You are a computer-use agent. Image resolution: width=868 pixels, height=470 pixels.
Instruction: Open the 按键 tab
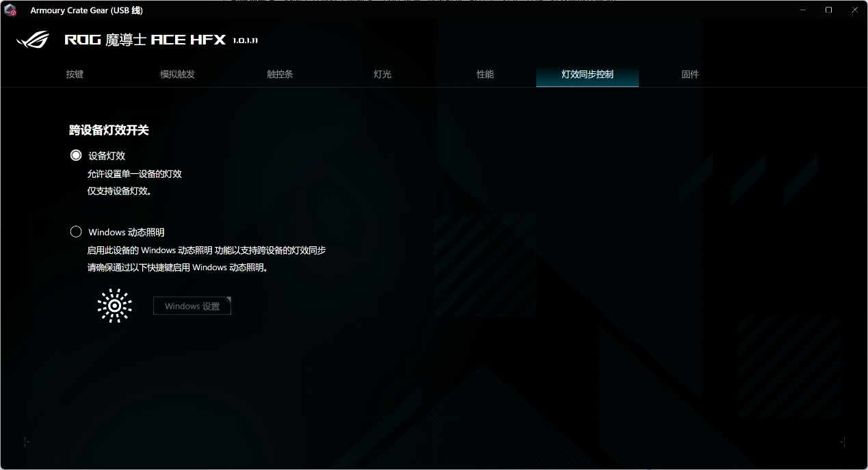[x=75, y=74]
